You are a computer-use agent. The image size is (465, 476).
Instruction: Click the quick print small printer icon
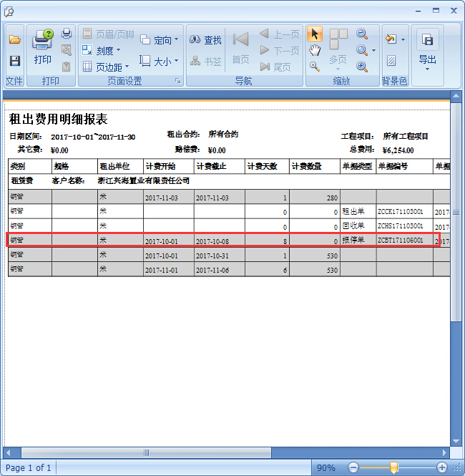pos(67,34)
